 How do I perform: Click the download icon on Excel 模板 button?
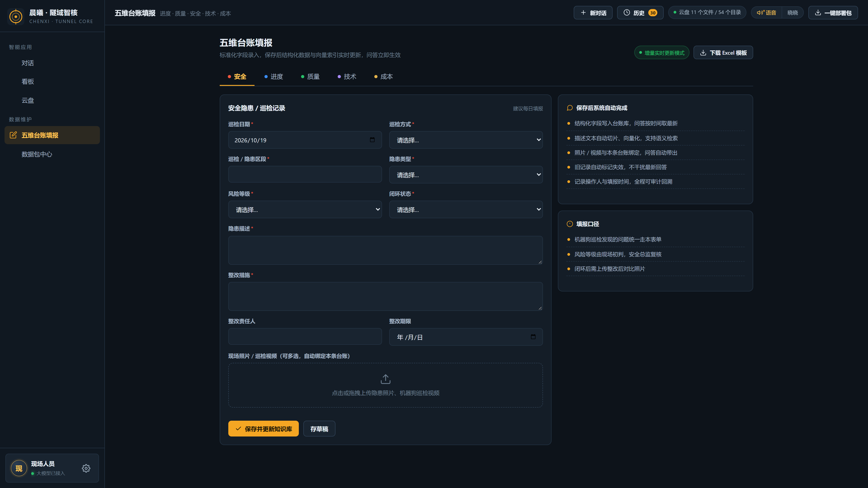coord(703,53)
